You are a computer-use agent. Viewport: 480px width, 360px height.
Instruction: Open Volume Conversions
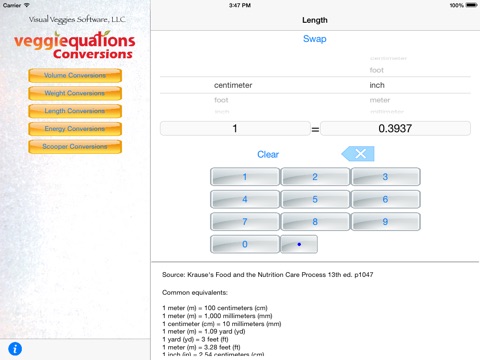(x=75, y=75)
